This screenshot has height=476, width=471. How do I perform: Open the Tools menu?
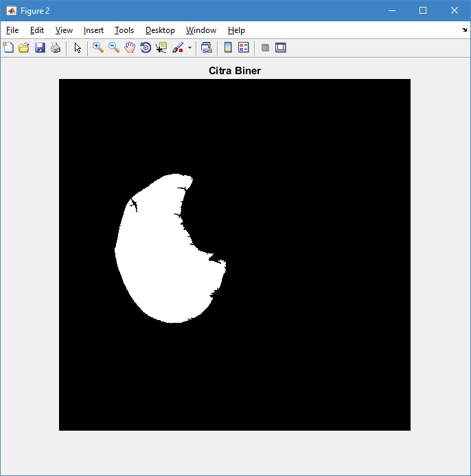[124, 30]
